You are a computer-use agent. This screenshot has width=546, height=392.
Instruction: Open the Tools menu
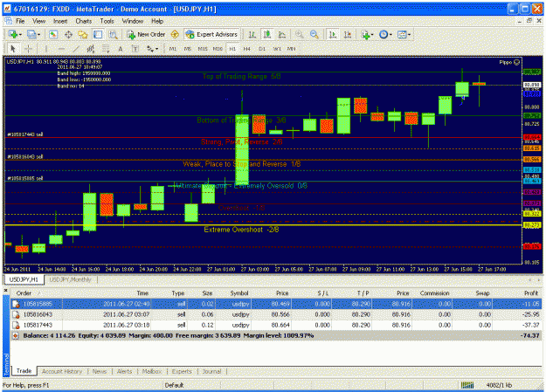107,21
